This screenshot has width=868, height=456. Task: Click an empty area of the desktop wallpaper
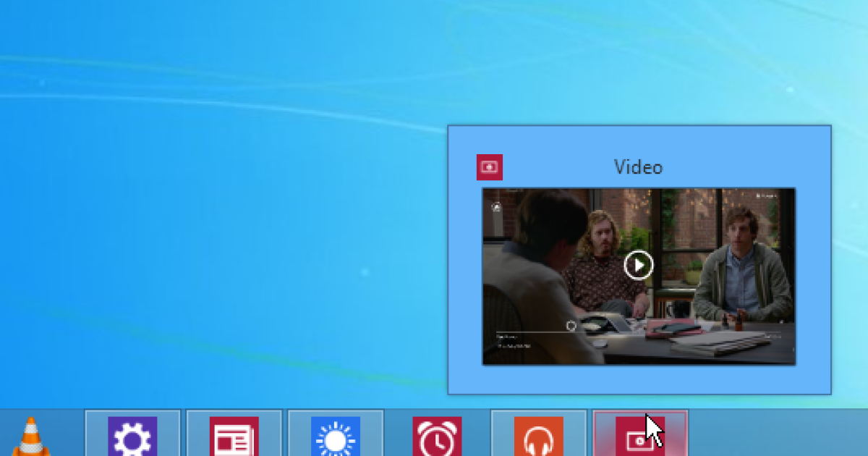217,217
